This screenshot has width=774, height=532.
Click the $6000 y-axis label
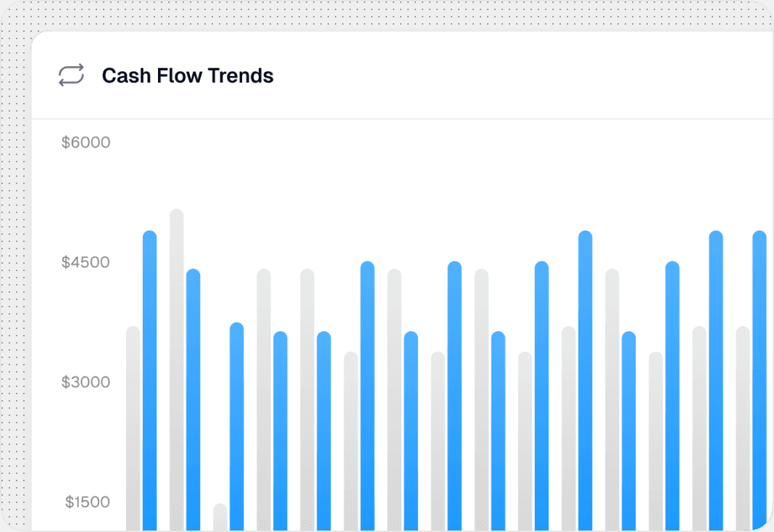click(86, 142)
